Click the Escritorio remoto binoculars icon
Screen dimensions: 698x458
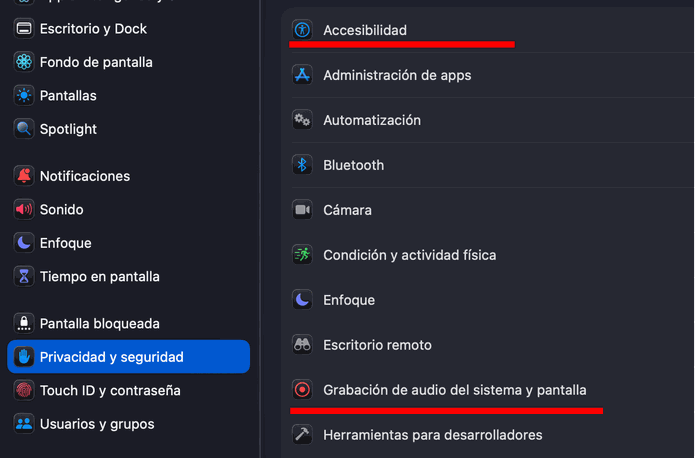point(302,345)
